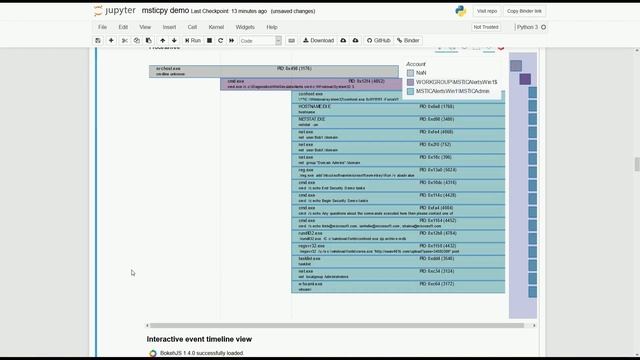The width and height of the screenshot is (640, 360).
Task: Move selected cell up arrow
Action: [162, 40]
